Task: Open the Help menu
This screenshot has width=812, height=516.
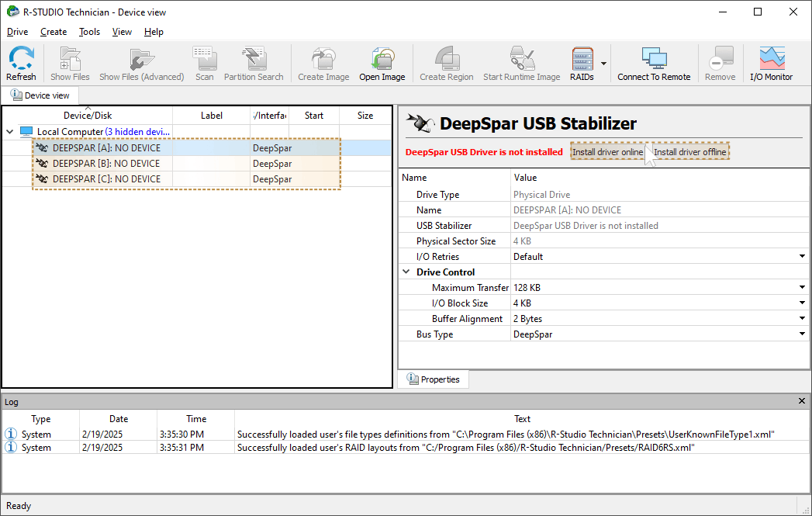Action: (x=154, y=32)
